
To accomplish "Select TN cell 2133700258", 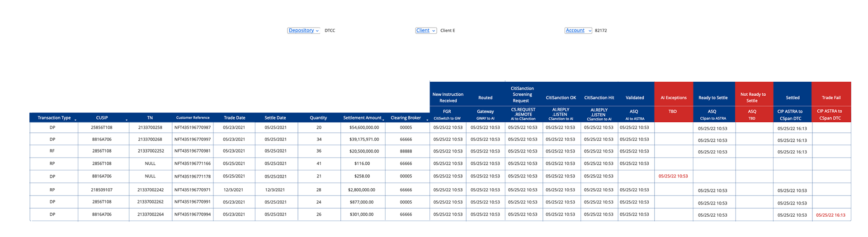I will click(150, 128).
